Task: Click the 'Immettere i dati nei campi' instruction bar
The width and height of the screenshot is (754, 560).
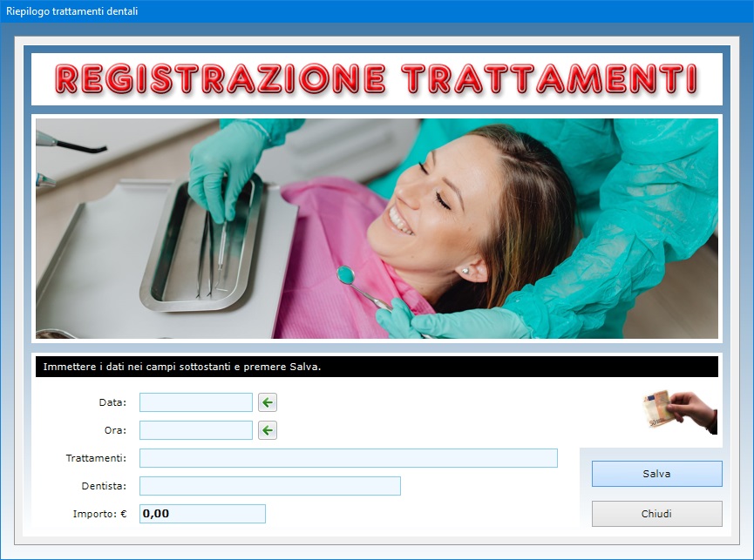Action: click(x=377, y=367)
